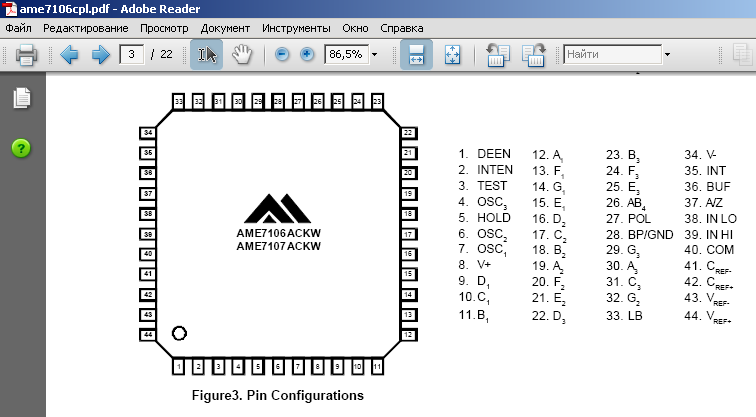This screenshot has height=417, width=756.
Task: Click the AME7106ACKW chip label
Action: (279, 233)
